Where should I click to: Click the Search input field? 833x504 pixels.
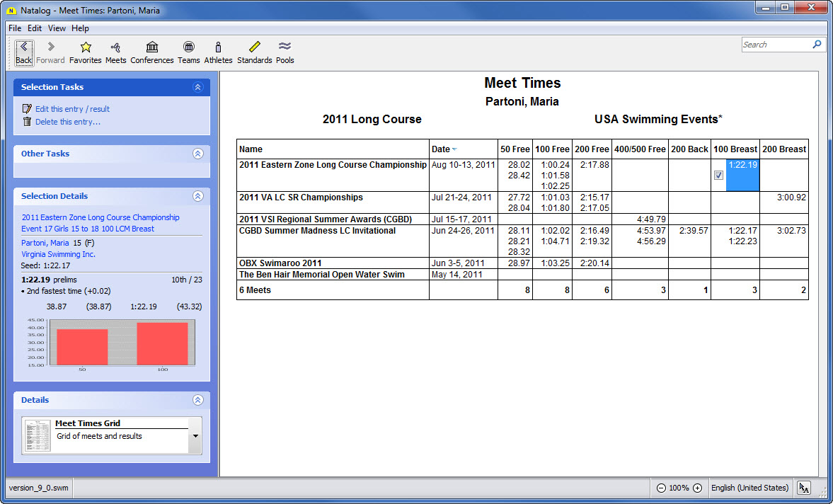coord(775,45)
